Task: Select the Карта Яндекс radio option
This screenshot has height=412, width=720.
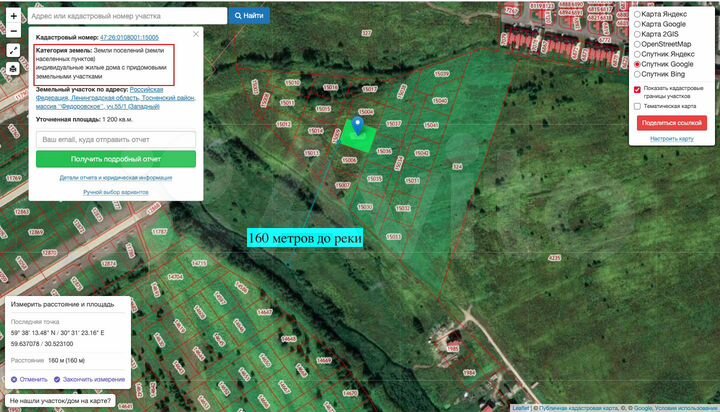Action: 637,14
